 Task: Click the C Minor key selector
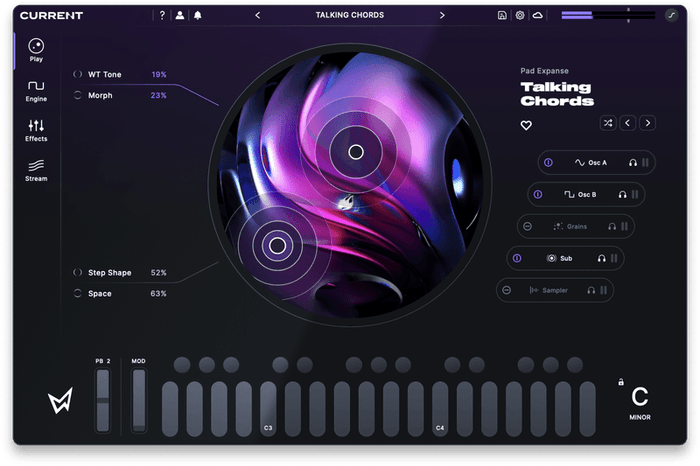[x=640, y=402]
